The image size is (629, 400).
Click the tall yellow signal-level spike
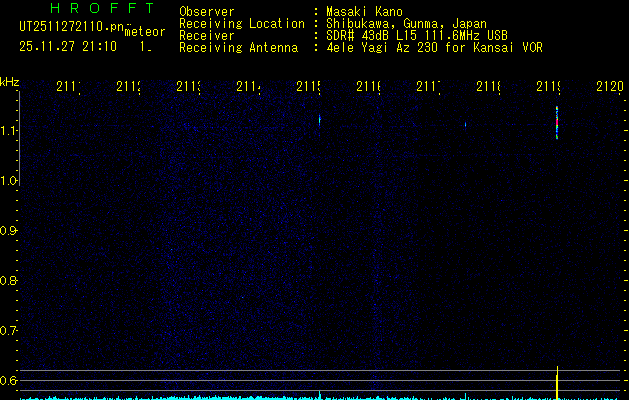click(557, 383)
